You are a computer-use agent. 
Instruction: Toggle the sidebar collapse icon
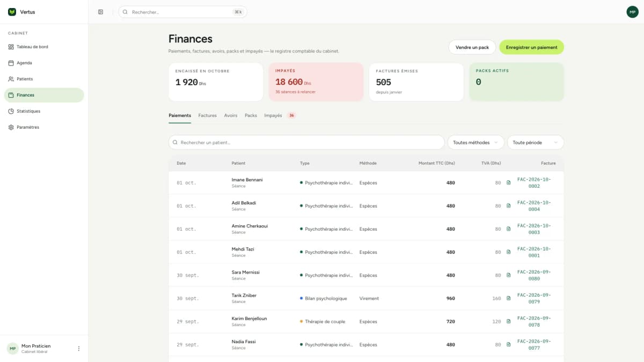100,12
